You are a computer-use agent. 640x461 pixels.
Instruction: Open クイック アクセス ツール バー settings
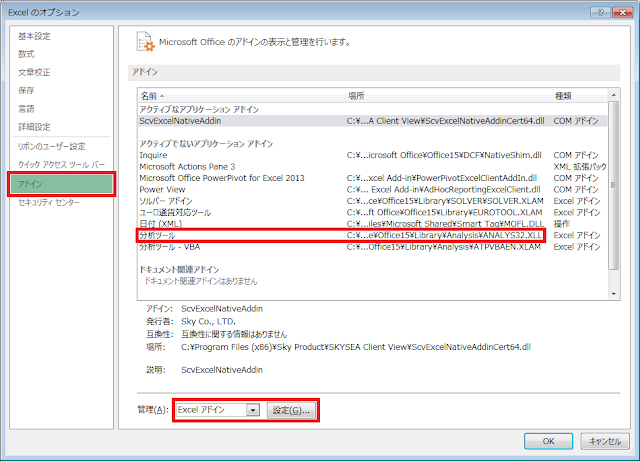tap(62, 164)
